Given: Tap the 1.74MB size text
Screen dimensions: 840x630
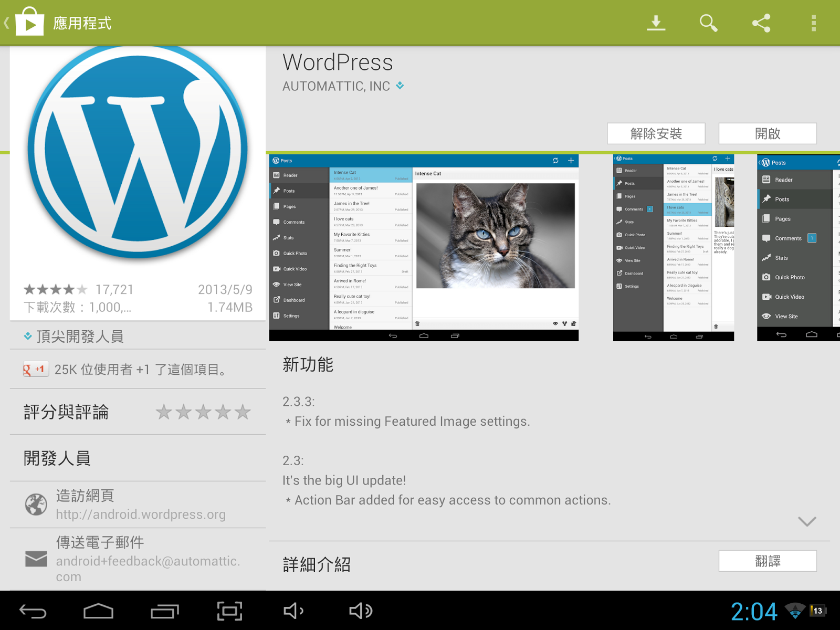Looking at the screenshot, I should click(230, 307).
